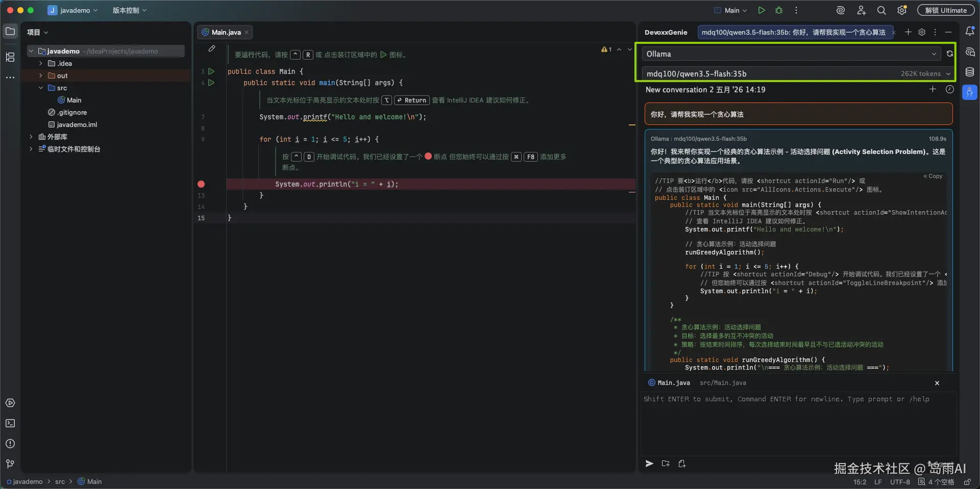Start debugging with the bug icon
The height and width of the screenshot is (489, 980).
pyautogui.click(x=779, y=10)
